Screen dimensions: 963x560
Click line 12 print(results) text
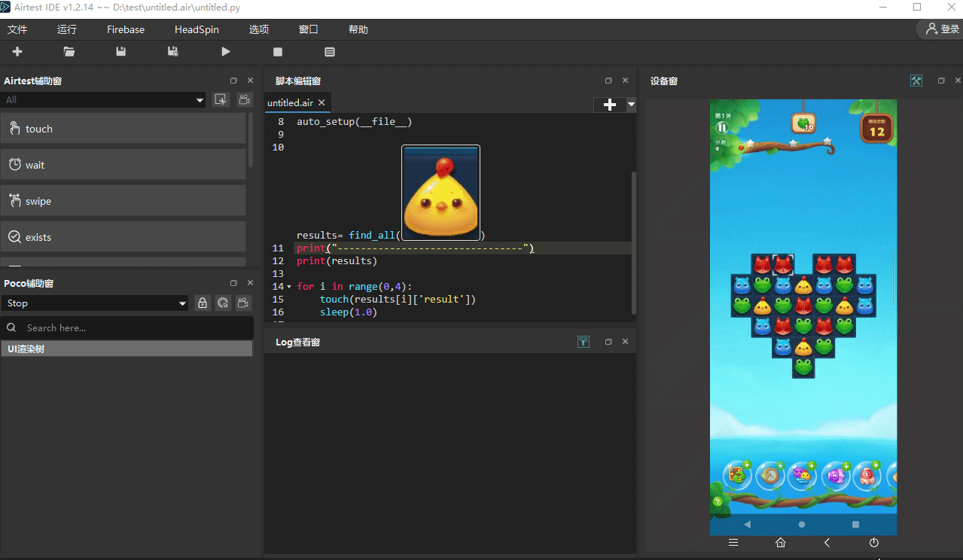pyautogui.click(x=337, y=261)
